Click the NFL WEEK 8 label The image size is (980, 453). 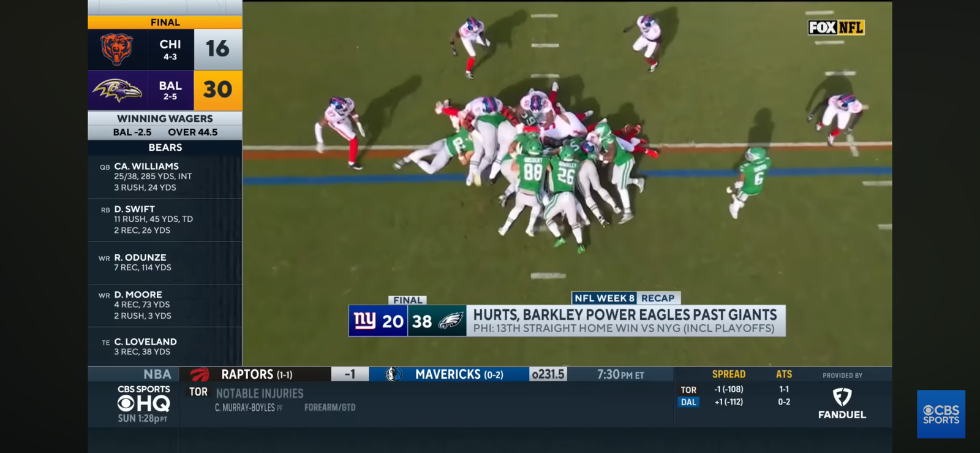click(605, 298)
